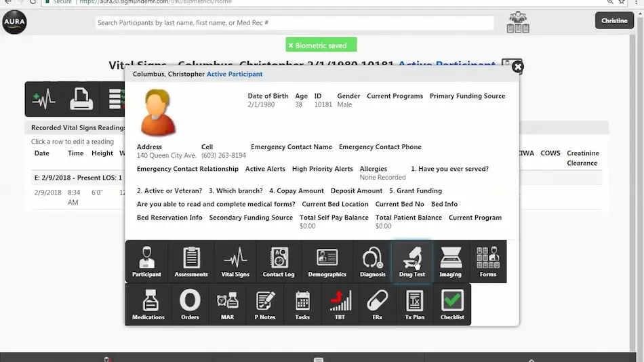Click the High Priority Alerts label
Image resolution: width=644 pixels, height=362 pixels.
pos(323,169)
